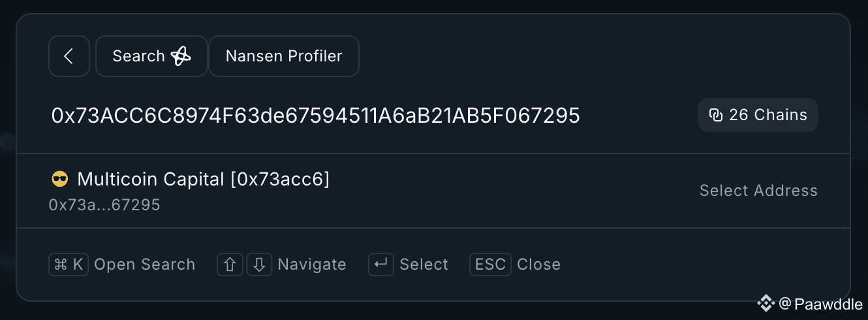Screen dimensions: 868x320
Task: Click the back chevron button
Action: (x=69, y=56)
